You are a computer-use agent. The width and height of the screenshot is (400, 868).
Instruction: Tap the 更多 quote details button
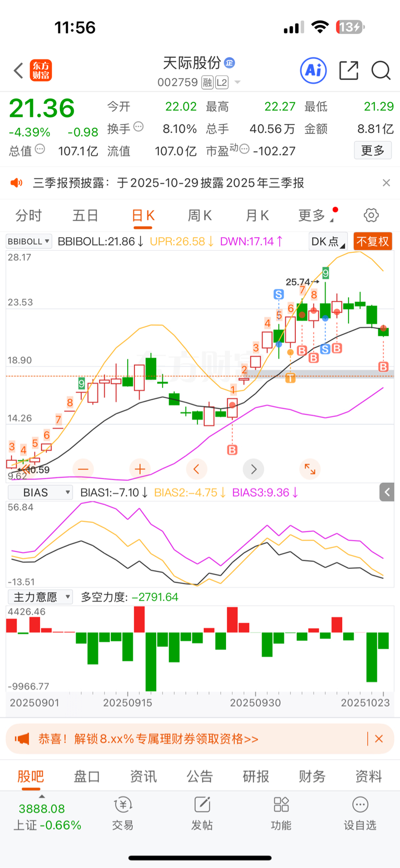tap(373, 151)
